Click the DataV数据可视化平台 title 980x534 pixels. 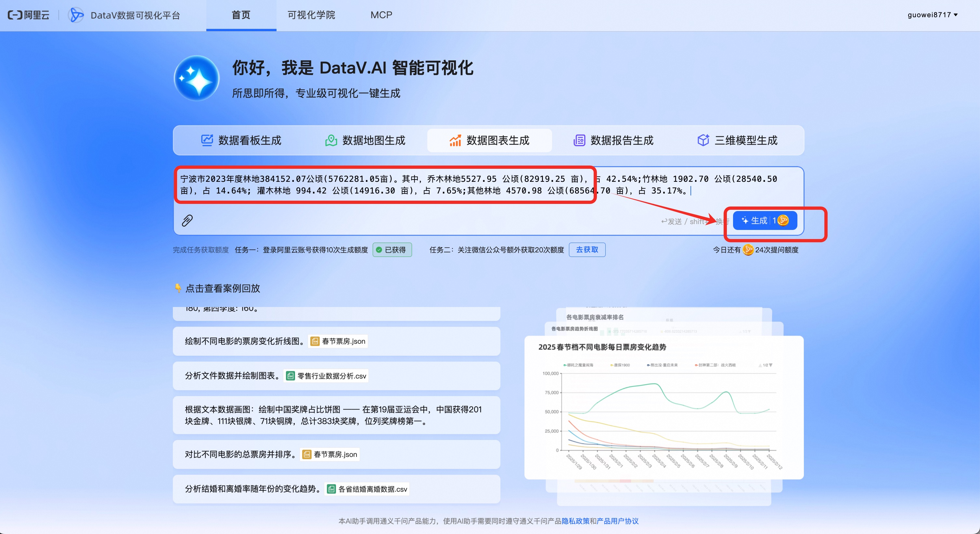tap(135, 15)
